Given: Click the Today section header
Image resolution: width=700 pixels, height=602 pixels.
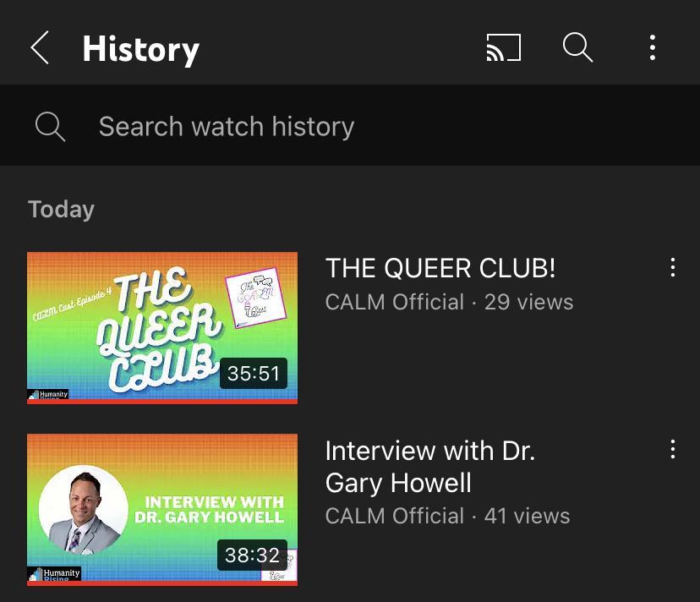Looking at the screenshot, I should [x=61, y=210].
